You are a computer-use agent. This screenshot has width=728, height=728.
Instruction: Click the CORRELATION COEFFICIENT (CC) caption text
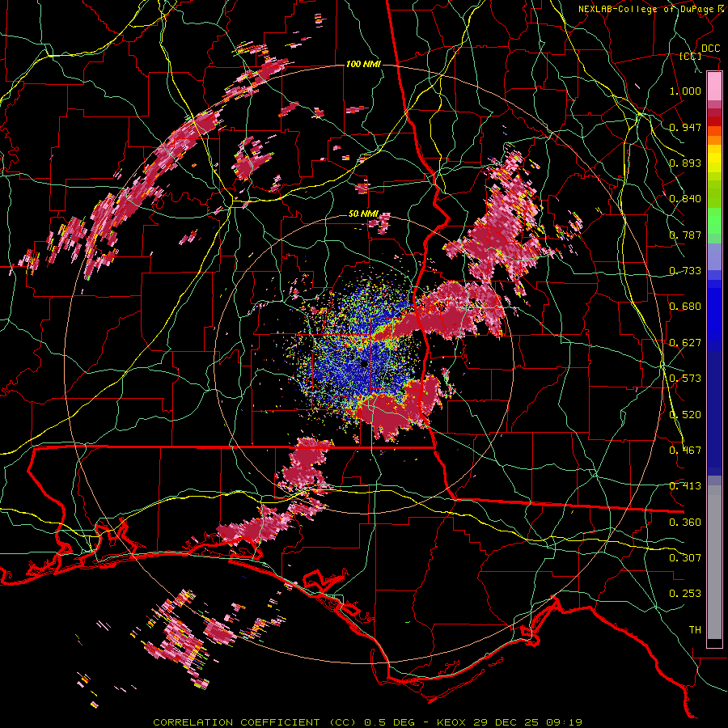255,722
